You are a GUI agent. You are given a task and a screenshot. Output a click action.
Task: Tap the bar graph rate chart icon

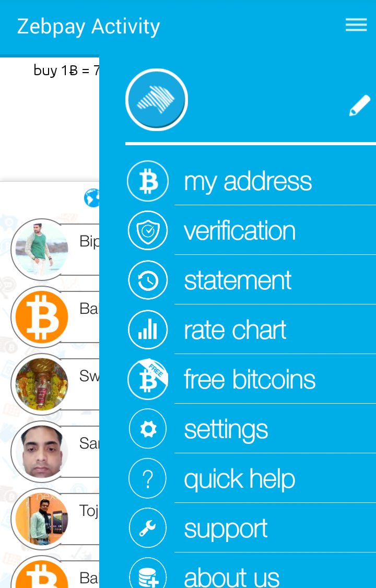148,330
